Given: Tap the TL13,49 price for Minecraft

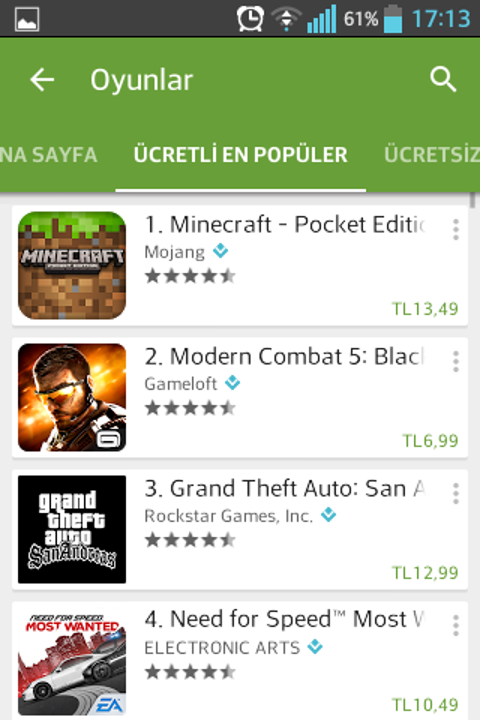Looking at the screenshot, I should (x=425, y=309).
